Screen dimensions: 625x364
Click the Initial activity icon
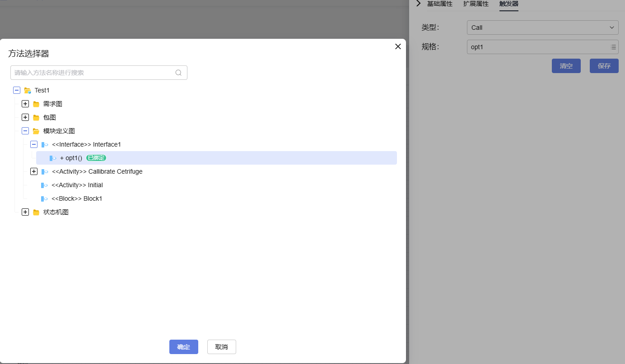coord(44,185)
